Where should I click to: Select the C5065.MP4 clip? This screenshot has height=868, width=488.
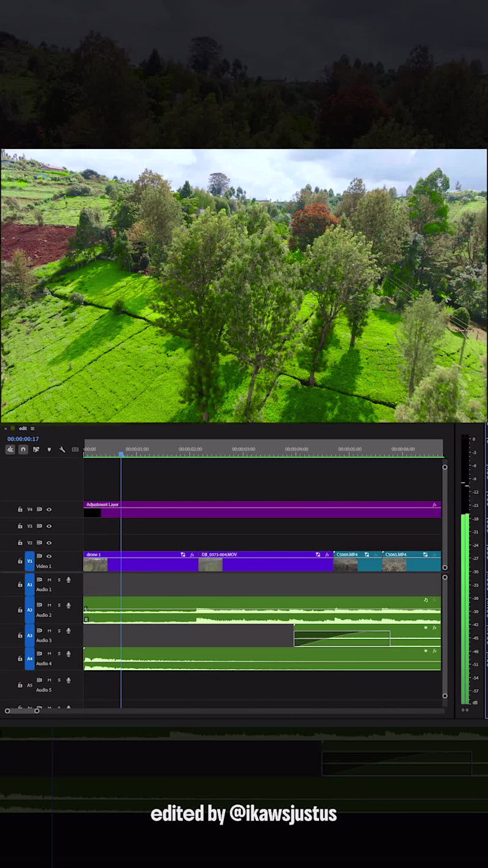point(412,561)
